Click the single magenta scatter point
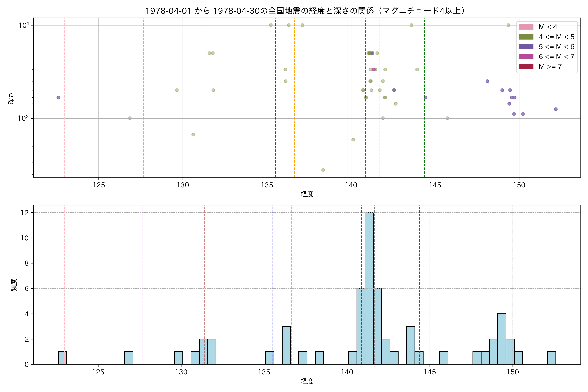The height and width of the screenshot is (392, 588). click(x=374, y=70)
